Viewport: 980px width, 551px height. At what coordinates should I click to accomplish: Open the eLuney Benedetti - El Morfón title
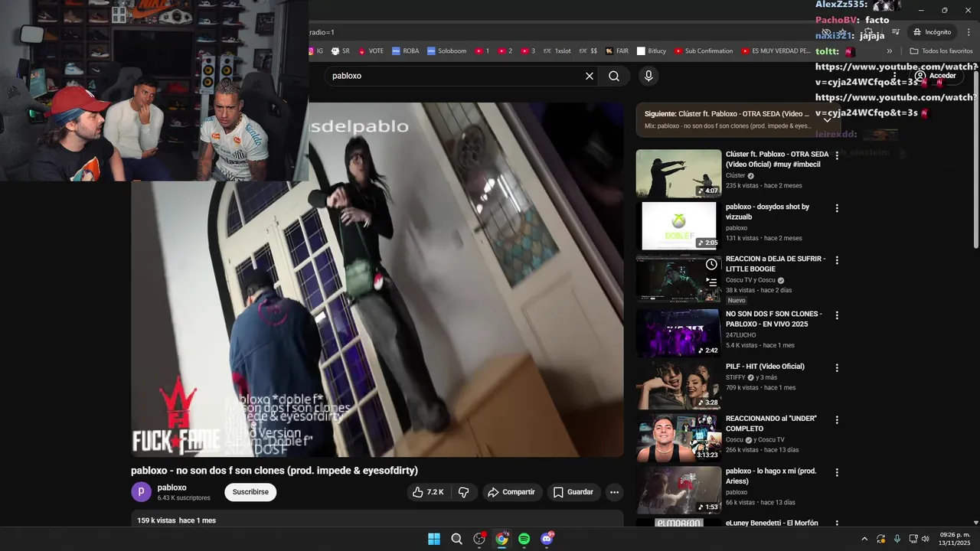coord(772,523)
